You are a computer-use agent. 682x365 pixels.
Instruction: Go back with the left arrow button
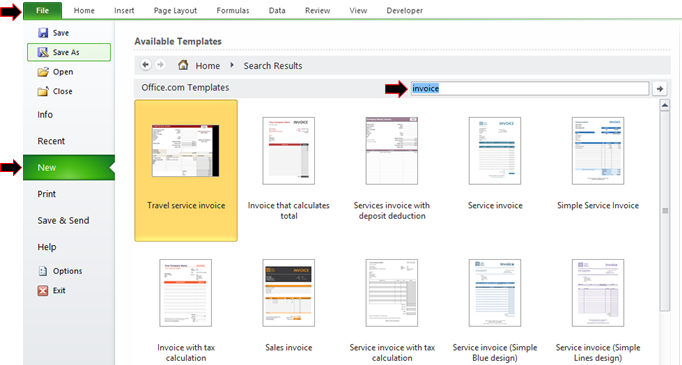145,65
